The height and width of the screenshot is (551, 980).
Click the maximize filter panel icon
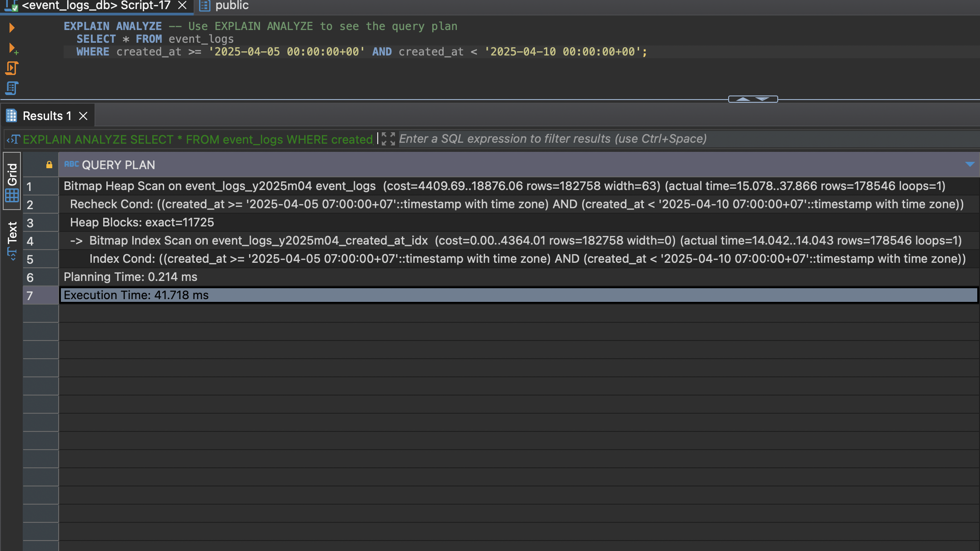pyautogui.click(x=387, y=139)
